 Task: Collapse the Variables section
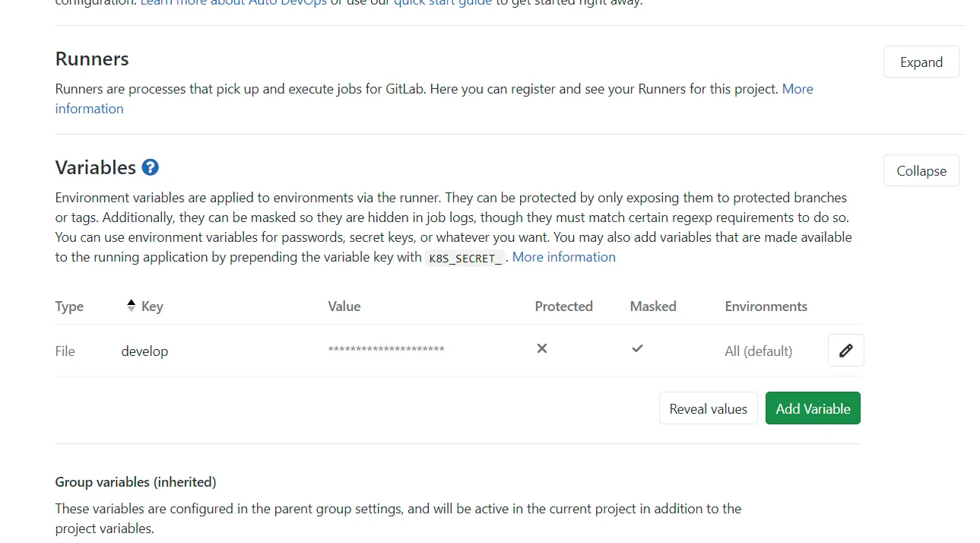pos(921,171)
